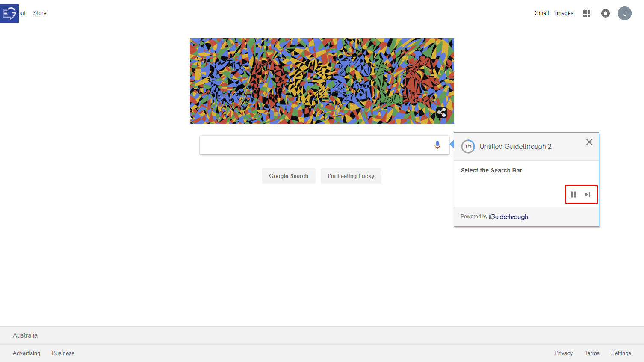Show Google notifications bell

tap(606, 13)
